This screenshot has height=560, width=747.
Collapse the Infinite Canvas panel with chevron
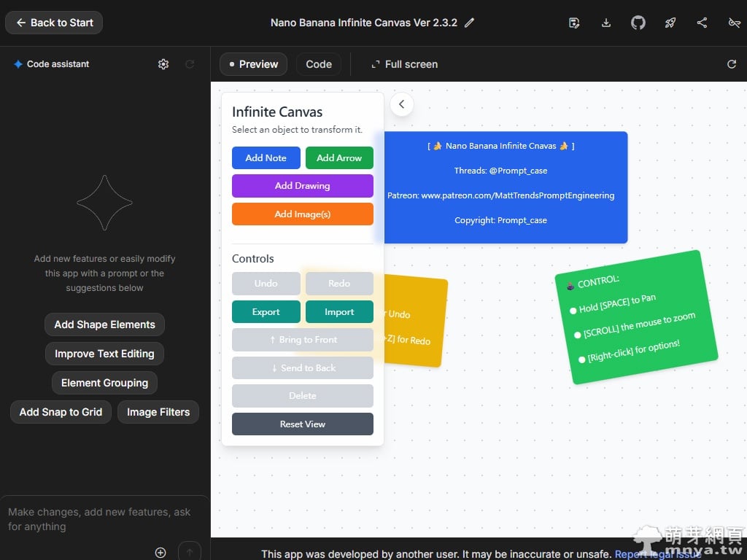401,104
